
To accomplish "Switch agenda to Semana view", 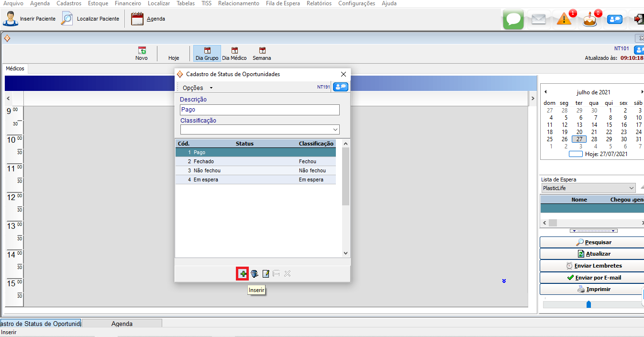I will [262, 54].
